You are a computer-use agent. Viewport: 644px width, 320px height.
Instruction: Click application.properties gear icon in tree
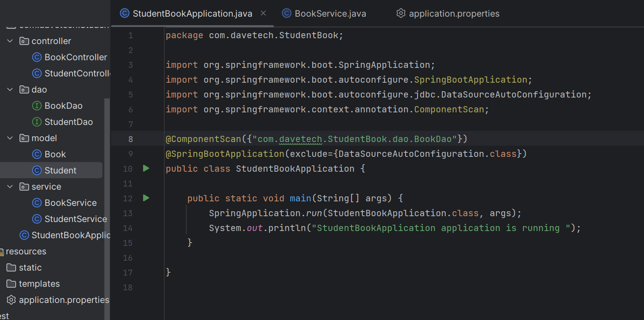tap(11, 300)
